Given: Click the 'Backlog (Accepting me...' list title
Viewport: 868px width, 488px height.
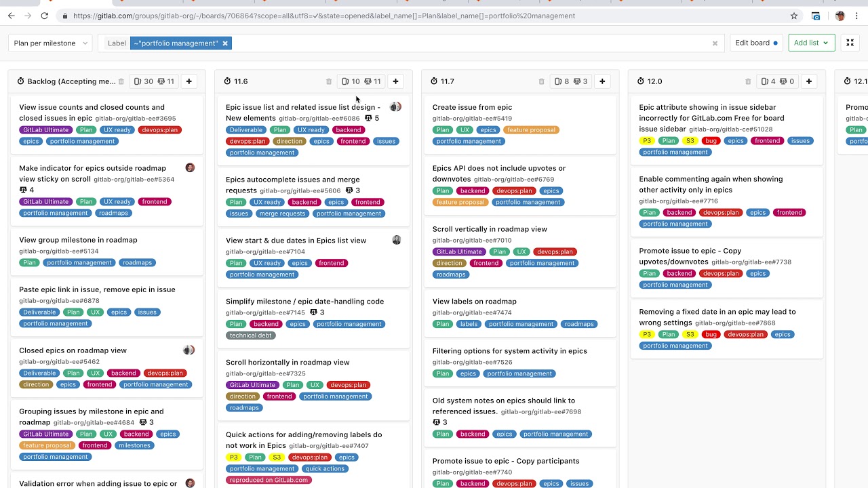Looking at the screenshot, I should (x=71, y=81).
